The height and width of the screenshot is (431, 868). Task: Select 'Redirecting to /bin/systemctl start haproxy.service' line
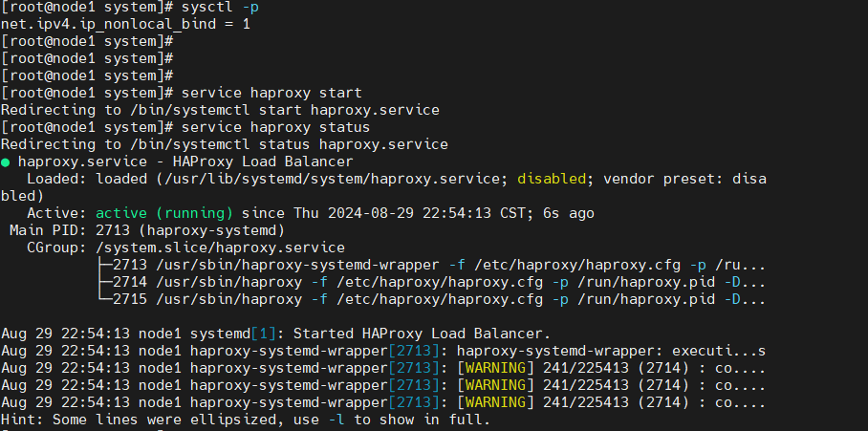pyautogui.click(x=220, y=110)
